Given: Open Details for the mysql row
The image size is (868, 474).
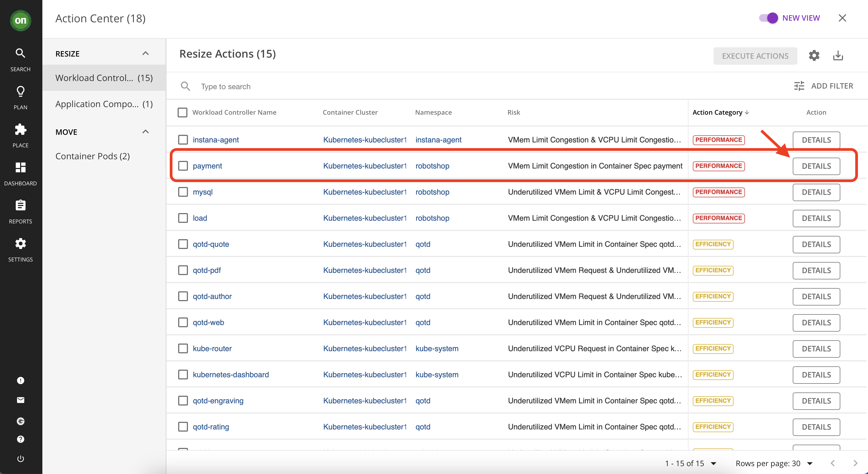Looking at the screenshot, I should [x=816, y=192].
